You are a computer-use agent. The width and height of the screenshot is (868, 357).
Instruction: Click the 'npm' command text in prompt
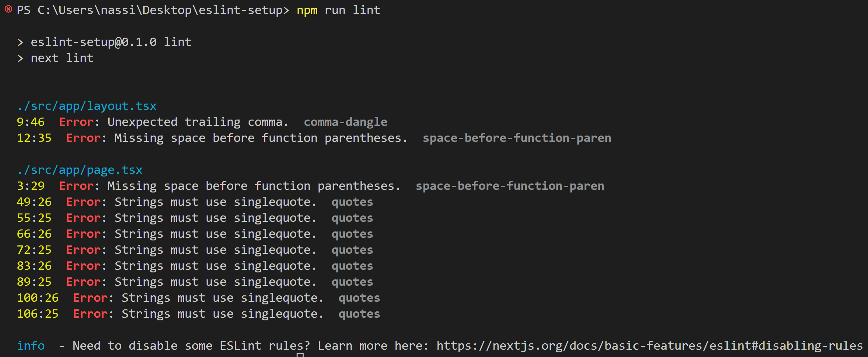tap(307, 10)
